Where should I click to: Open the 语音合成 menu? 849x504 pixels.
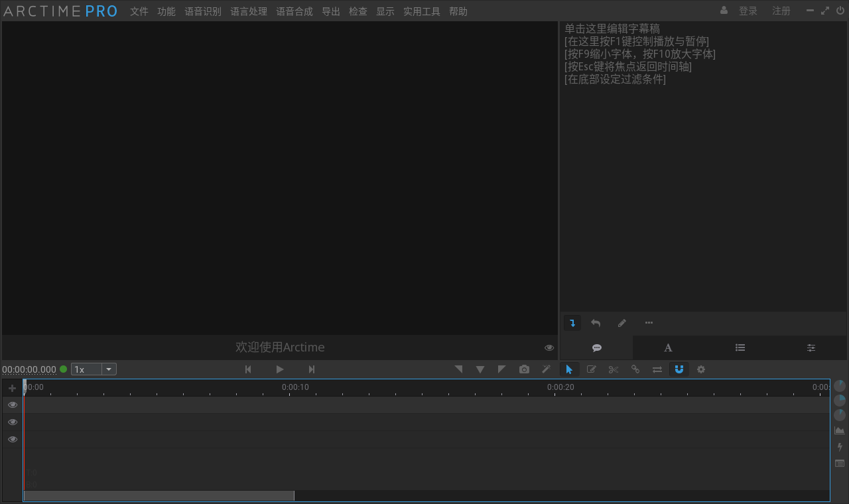click(x=294, y=11)
